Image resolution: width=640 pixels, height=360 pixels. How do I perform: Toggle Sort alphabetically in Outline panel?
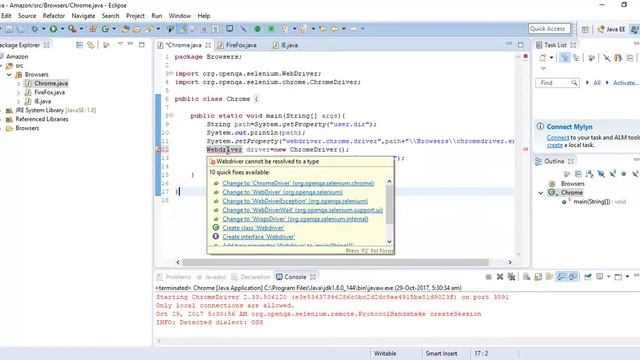[x=589, y=174]
